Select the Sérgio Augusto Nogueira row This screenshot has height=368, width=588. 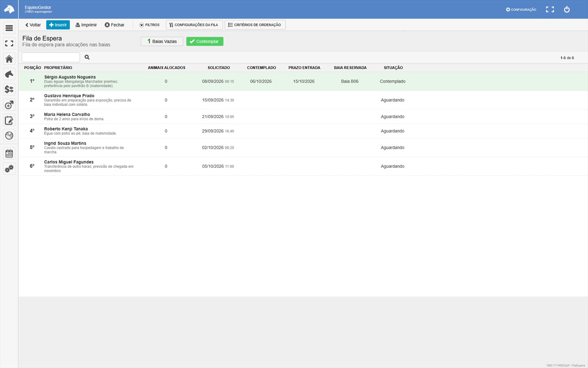coord(303,81)
